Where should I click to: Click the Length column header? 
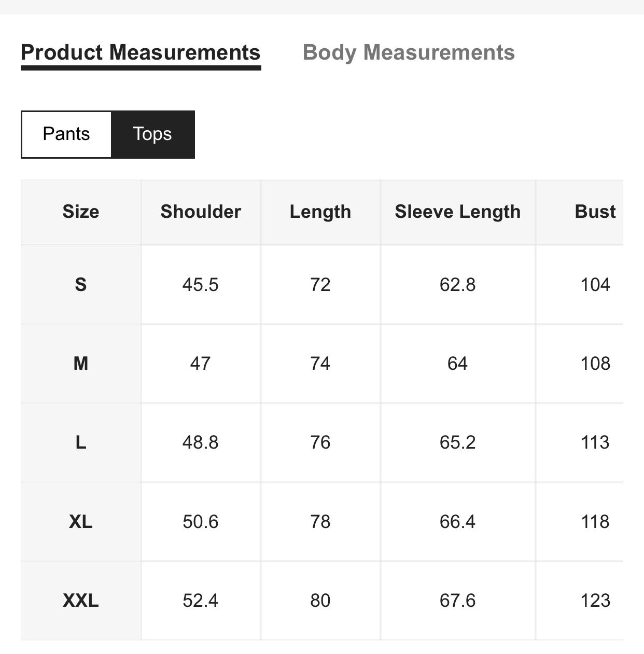[x=320, y=212]
